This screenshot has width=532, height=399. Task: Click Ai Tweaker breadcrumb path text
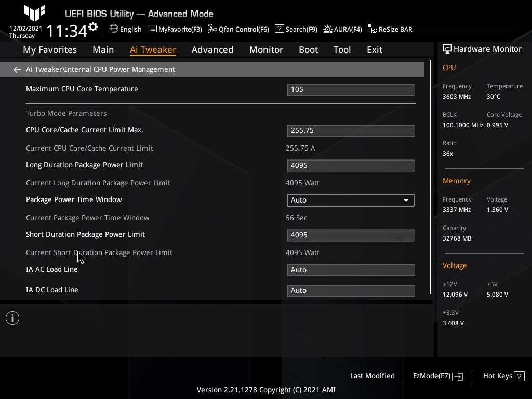(x=100, y=69)
